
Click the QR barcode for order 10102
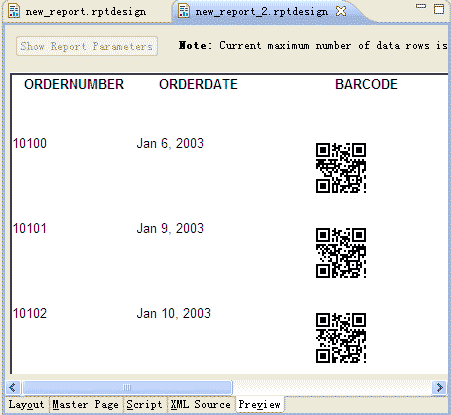341,338
